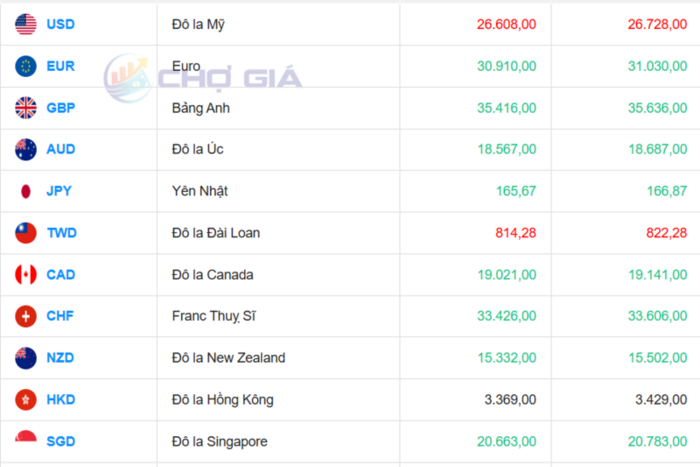Open the JPY currency link
The height and width of the screenshot is (467, 700).
coord(59,191)
